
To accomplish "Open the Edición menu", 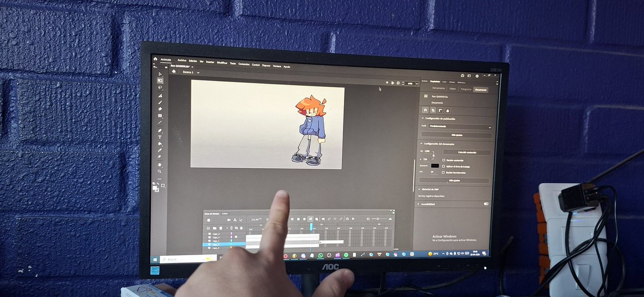I will [x=193, y=61].
